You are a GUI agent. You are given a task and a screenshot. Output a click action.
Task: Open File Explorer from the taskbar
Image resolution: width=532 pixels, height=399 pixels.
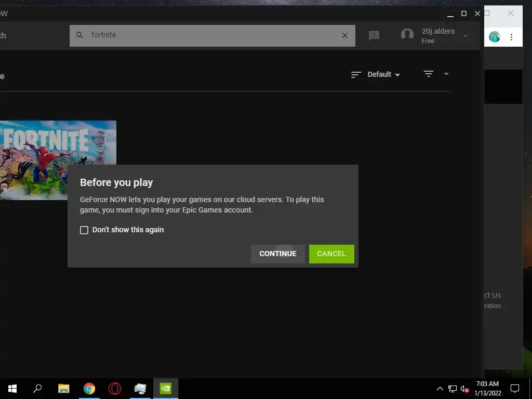pos(63,389)
